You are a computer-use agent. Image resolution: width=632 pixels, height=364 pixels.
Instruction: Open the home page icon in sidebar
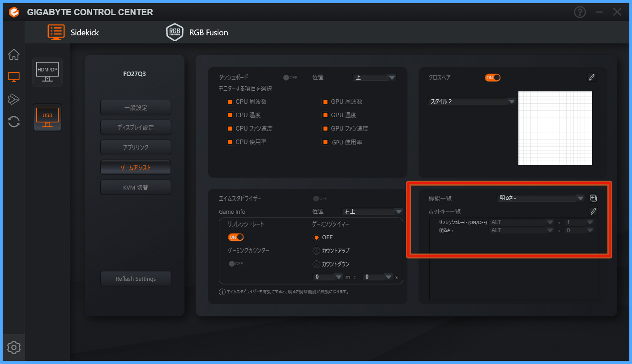[x=14, y=55]
